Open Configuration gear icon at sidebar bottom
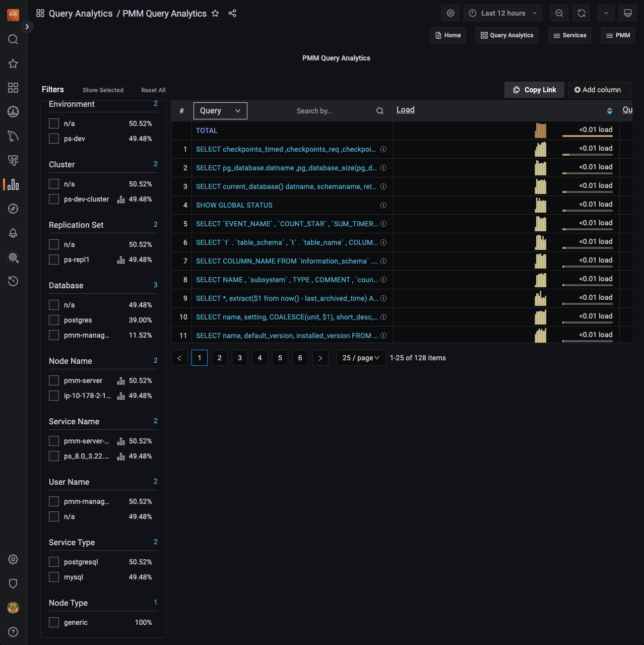The image size is (644, 645). [x=13, y=559]
